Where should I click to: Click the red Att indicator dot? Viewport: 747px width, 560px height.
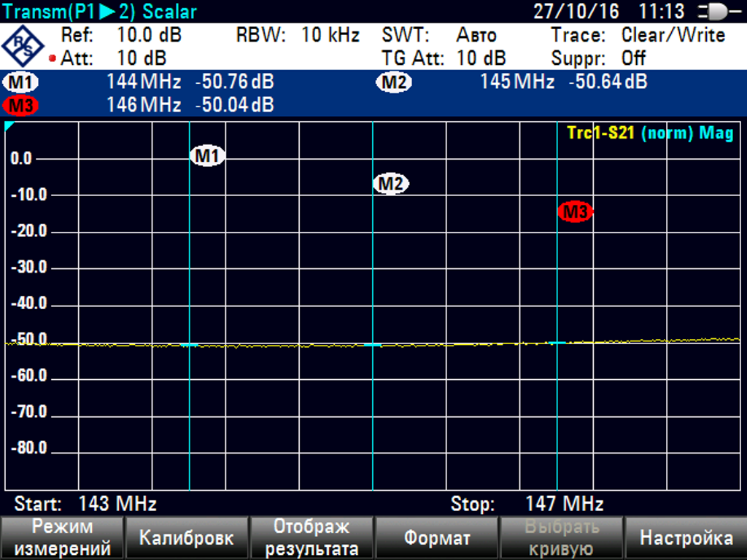[x=53, y=58]
